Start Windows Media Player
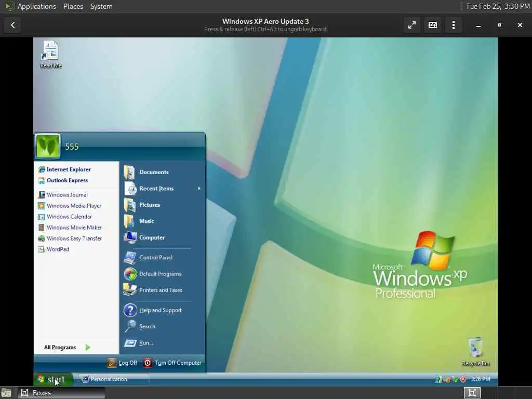The height and width of the screenshot is (399, 532). tap(70, 206)
